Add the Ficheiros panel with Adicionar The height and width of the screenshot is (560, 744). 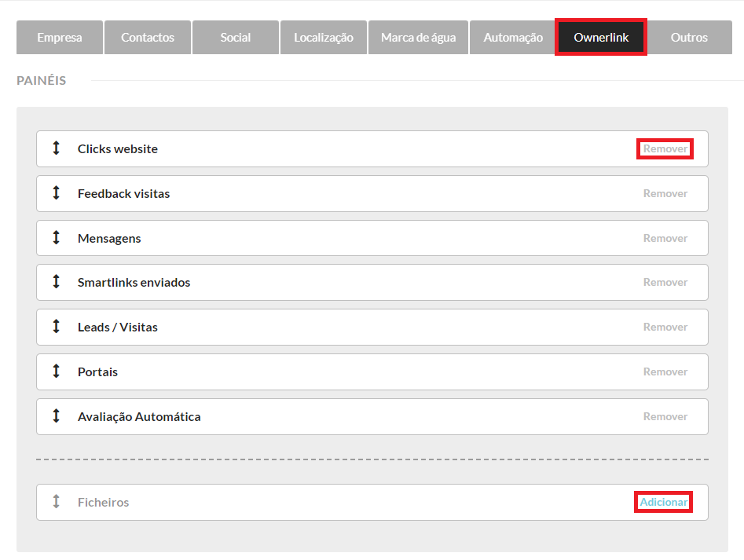663,502
